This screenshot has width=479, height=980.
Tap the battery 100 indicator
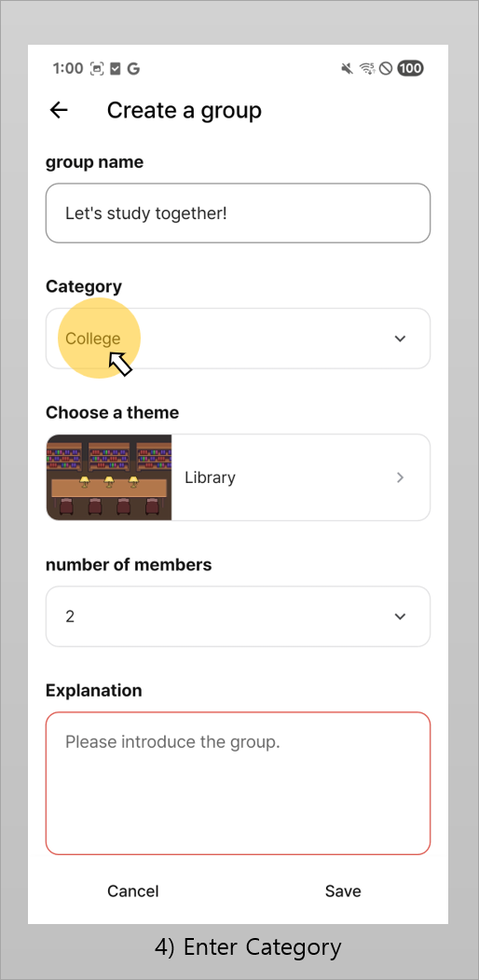(410, 68)
